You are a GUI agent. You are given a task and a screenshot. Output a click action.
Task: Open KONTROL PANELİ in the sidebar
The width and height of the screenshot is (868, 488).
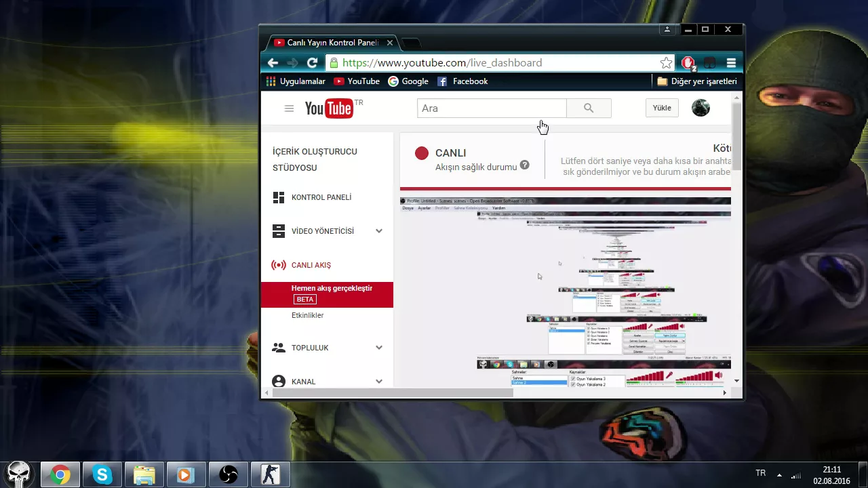coord(321,198)
